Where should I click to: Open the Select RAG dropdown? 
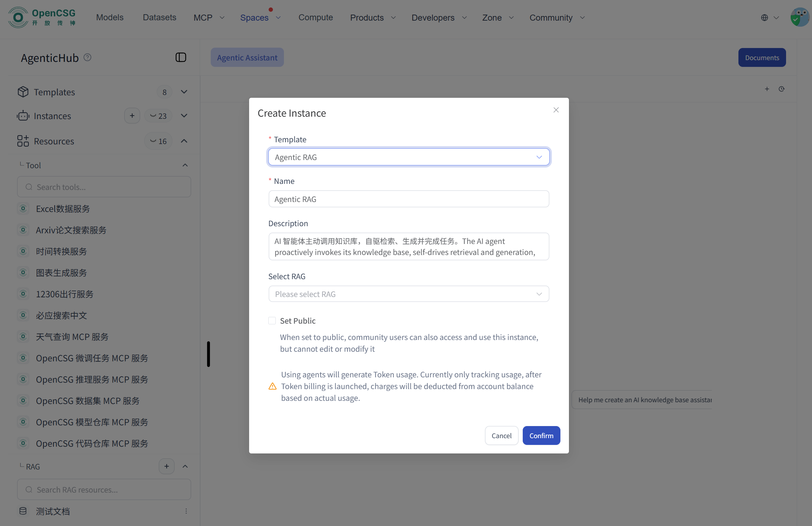[409, 294]
